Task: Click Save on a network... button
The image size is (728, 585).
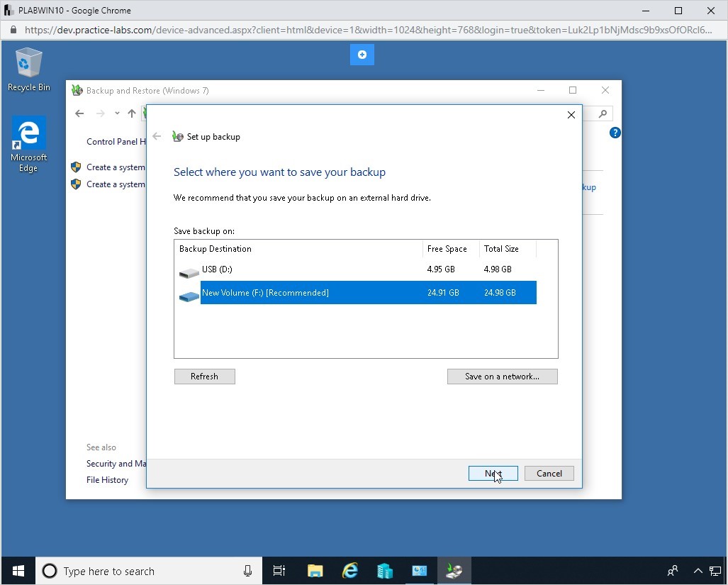Action: (x=503, y=377)
